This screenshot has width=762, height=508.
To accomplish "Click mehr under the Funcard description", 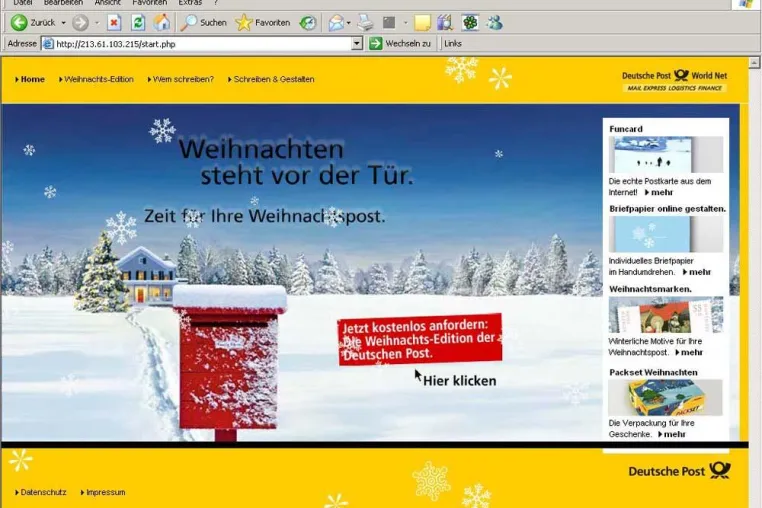I will coord(659,193).
